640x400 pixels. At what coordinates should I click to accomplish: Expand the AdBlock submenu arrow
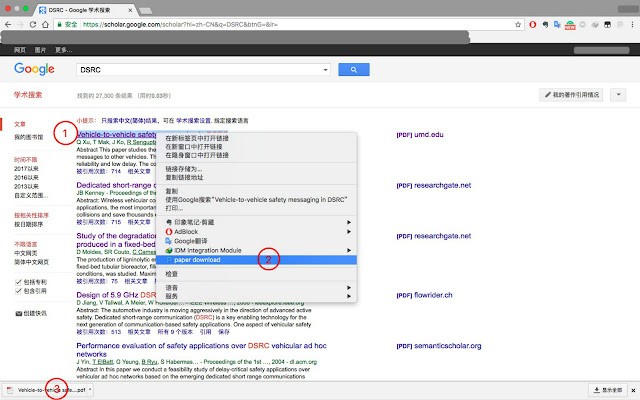coord(349,231)
